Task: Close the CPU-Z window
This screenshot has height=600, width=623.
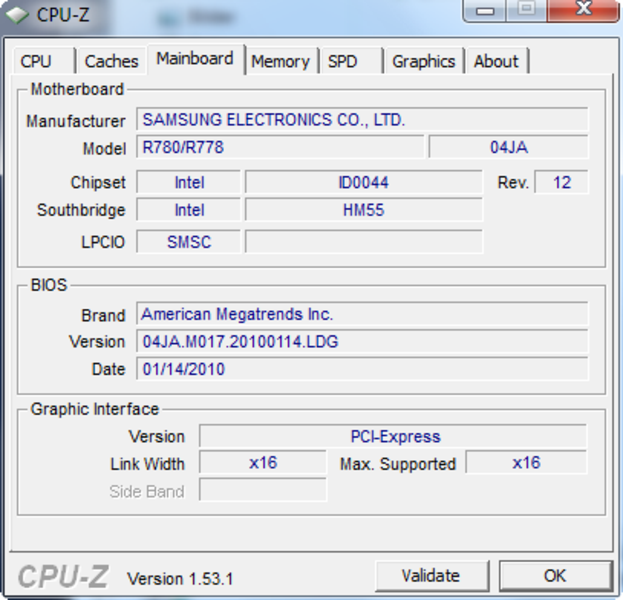Action: [x=583, y=10]
